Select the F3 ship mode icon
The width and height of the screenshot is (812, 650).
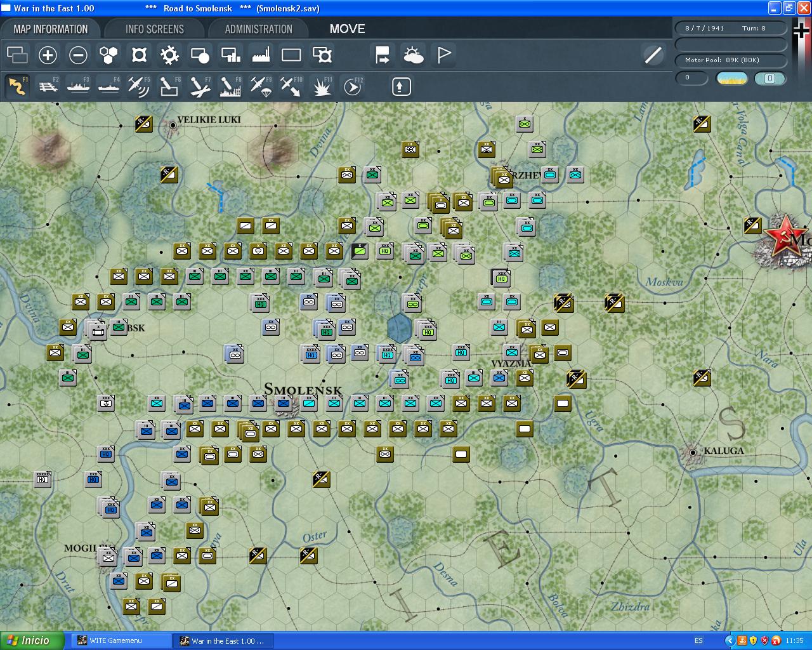pos(78,86)
